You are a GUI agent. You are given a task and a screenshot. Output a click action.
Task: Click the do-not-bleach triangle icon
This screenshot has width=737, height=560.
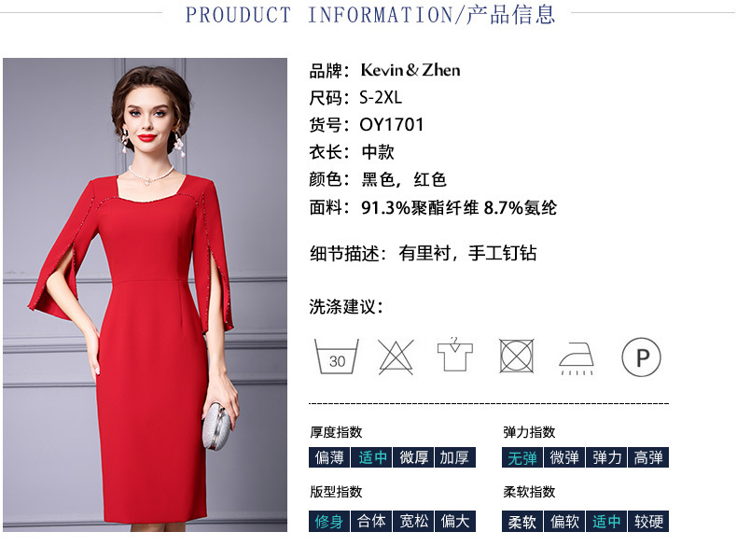pos(396,357)
